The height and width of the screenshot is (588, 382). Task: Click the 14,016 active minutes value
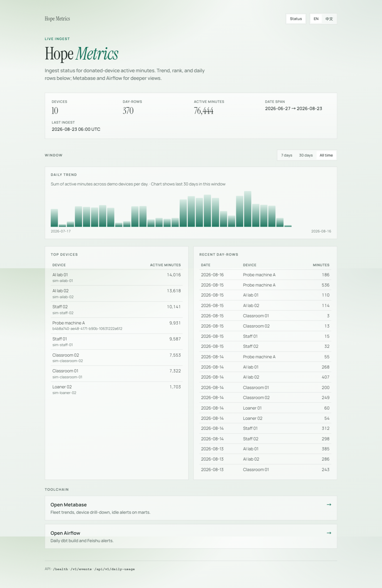point(174,275)
